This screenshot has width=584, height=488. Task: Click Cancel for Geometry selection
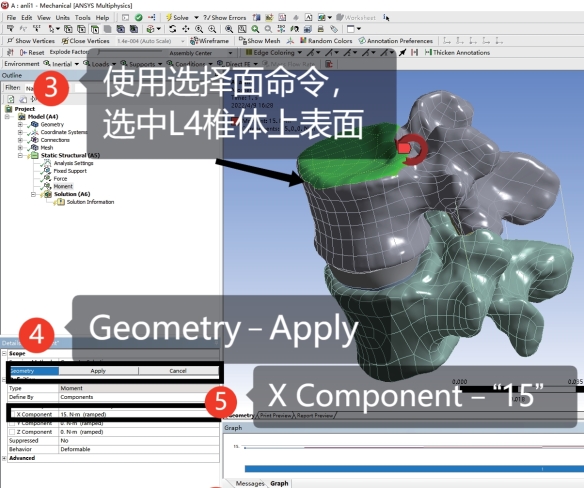tap(178, 371)
